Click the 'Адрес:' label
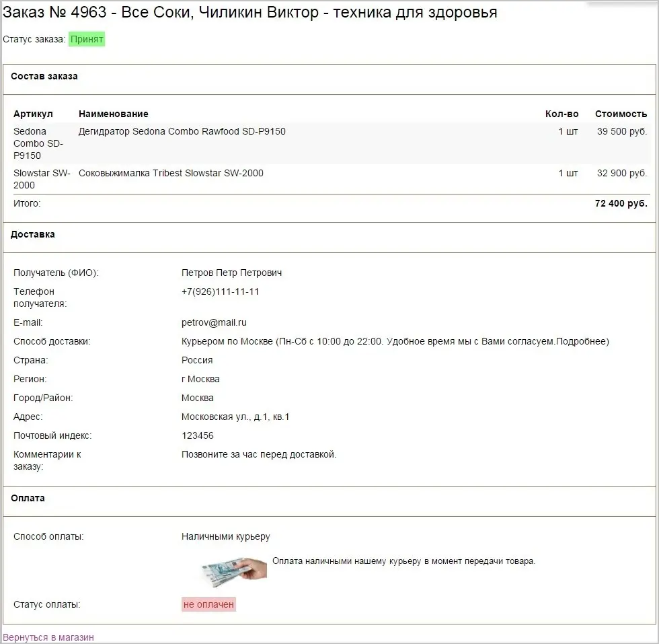The width and height of the screenshot is (659, 644). [x=28, y=417]
